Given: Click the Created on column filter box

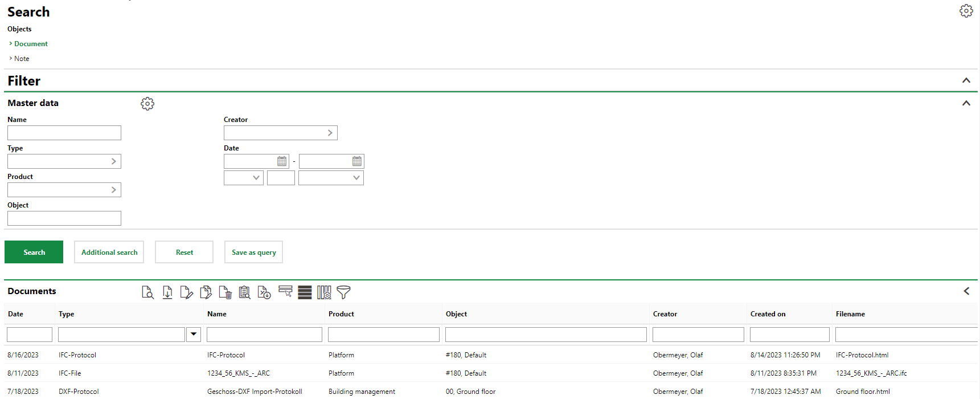Looking at the screenshot, I should [790, 335].
